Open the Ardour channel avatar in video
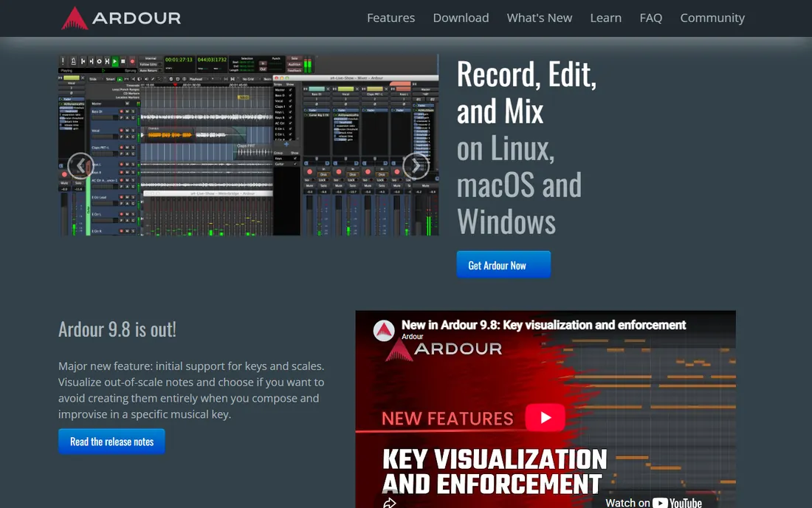 click(385, 331)
